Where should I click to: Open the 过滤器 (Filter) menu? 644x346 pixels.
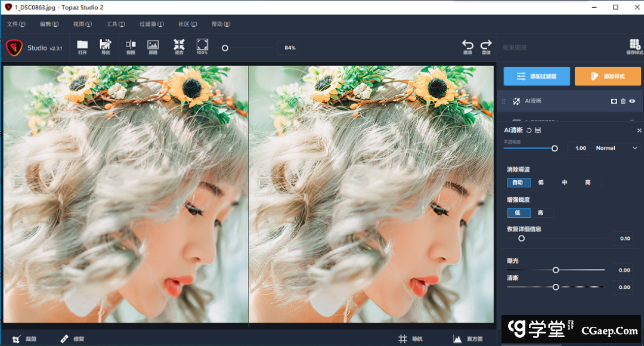[x=151, y=24]
